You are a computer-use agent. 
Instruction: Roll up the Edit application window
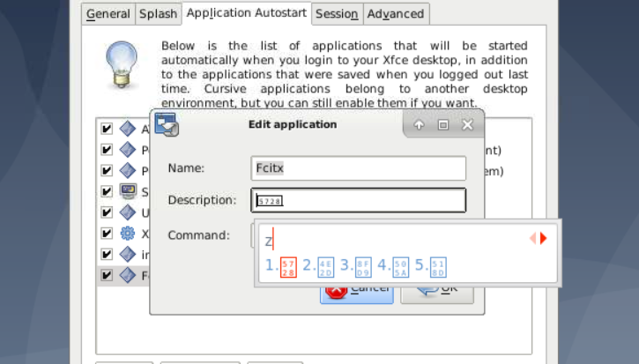[x=419, y=125]
